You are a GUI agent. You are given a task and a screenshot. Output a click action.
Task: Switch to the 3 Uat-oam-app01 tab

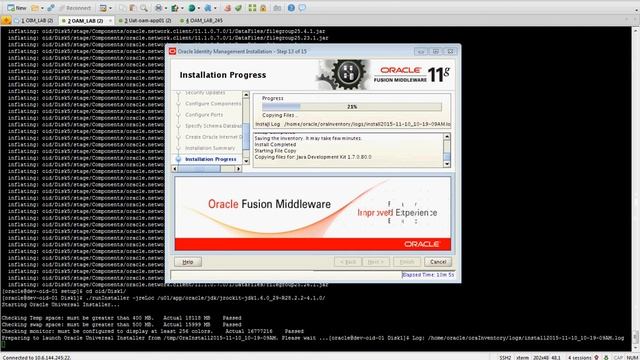point(147,20)
